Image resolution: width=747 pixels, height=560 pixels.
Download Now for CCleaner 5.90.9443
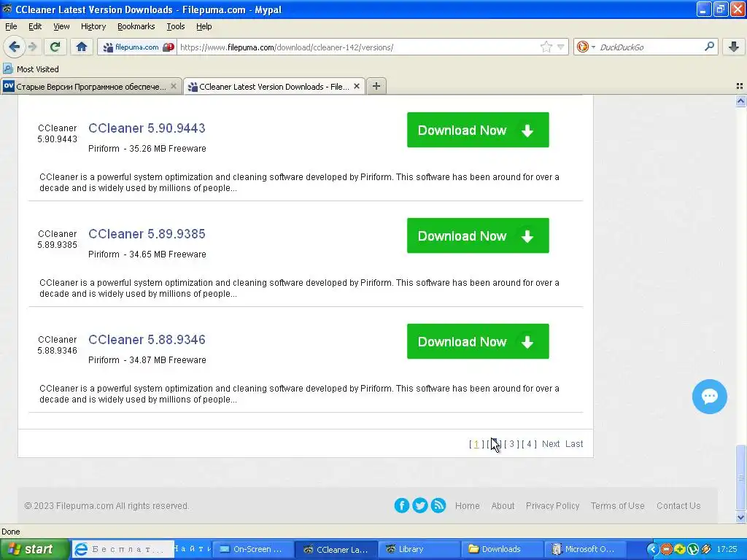click(x=478, y=130)
